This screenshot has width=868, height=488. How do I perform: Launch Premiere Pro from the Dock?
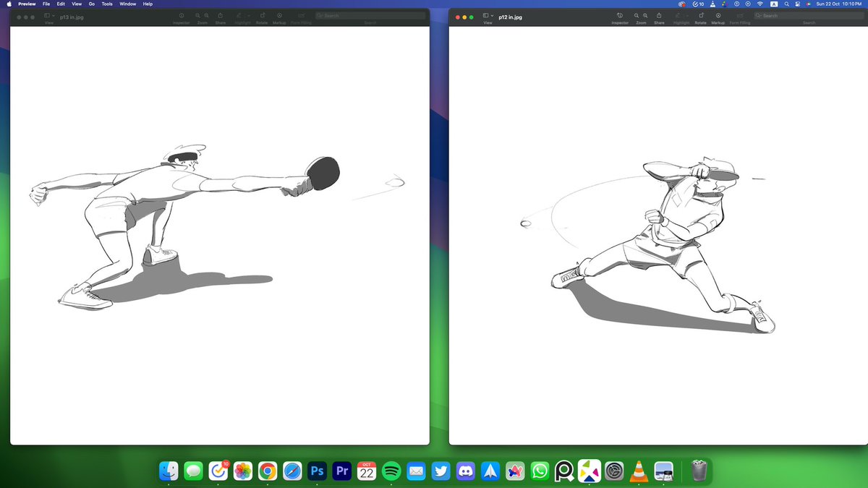[342, 471]
